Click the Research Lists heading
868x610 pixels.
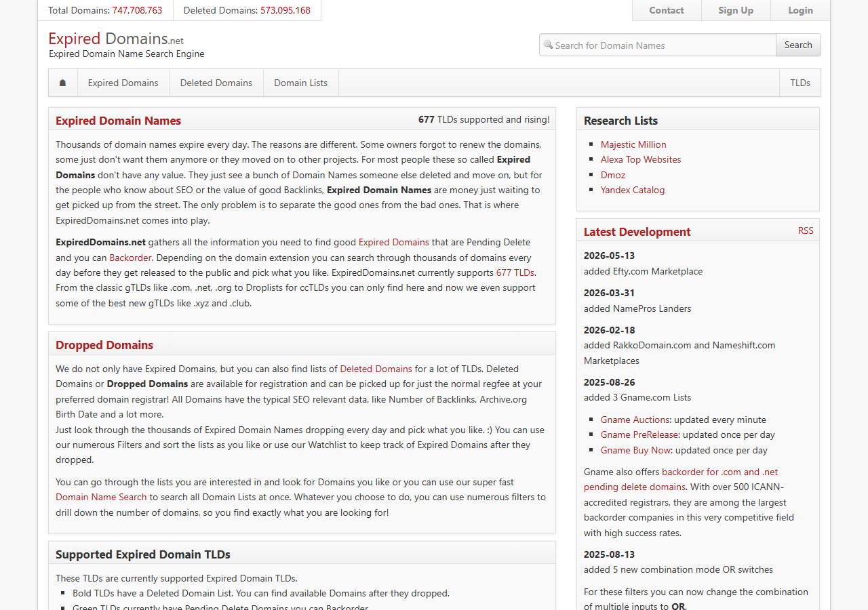tap(620, 121)
